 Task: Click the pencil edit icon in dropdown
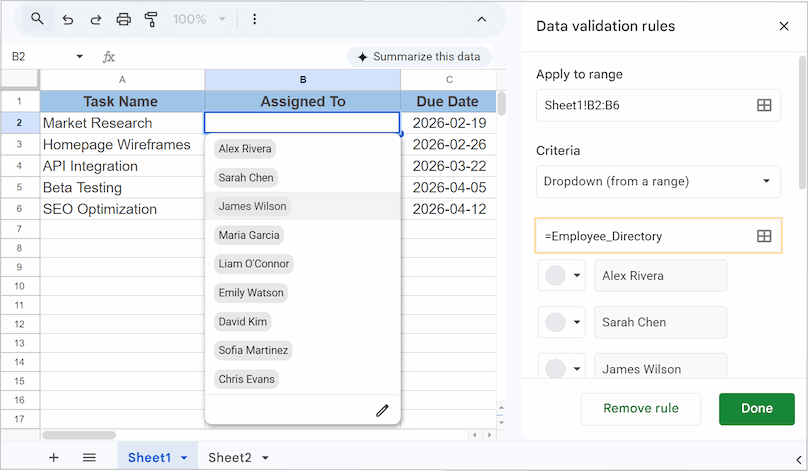(x=382, y=411)
